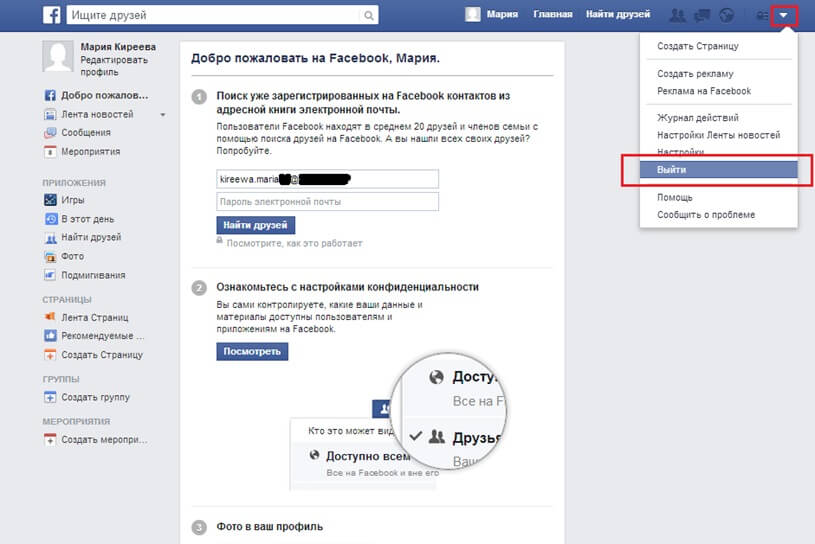Click the Создать меропри... icon
The image size is (815, 544).
tap(50, 440)
